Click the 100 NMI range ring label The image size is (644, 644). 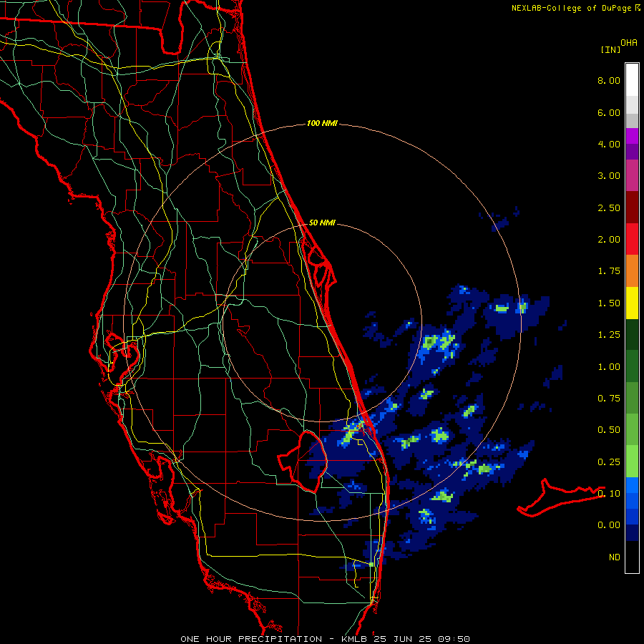pos(322,123)
